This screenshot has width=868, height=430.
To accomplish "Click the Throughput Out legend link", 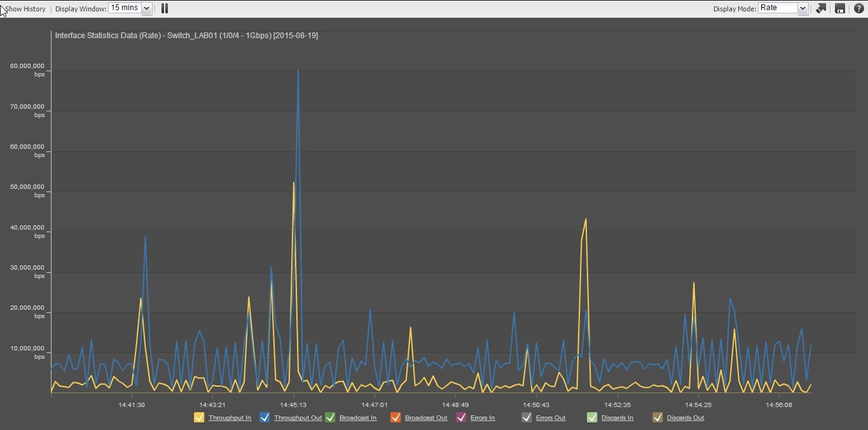I will point(298,418).
